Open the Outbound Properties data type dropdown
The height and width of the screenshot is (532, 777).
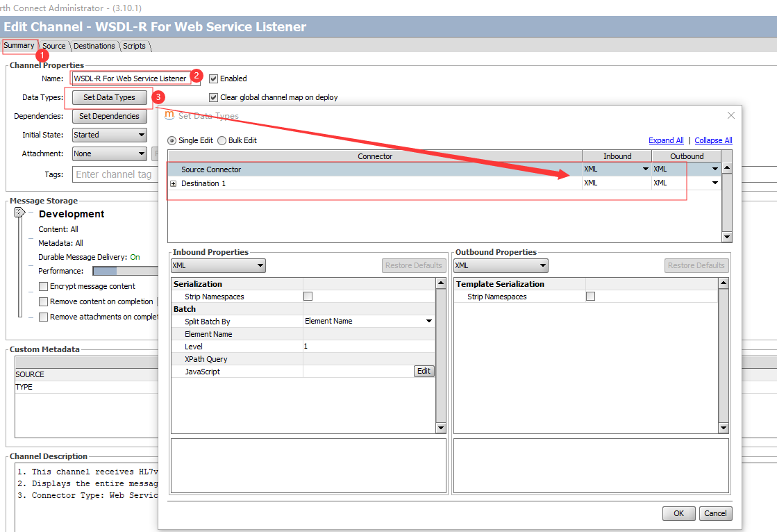tap(501, 266)
